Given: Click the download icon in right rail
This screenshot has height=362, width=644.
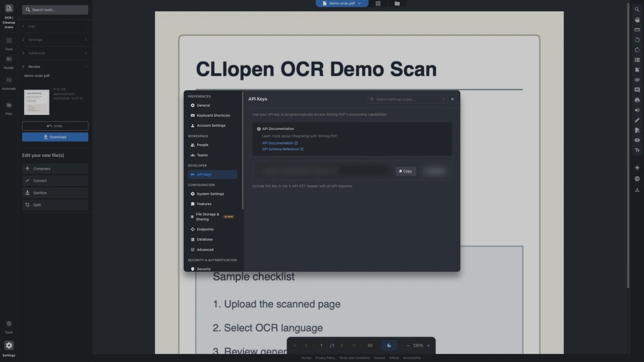Looking at the screenshot, I should pyautogui.click(x=637, y=190).
